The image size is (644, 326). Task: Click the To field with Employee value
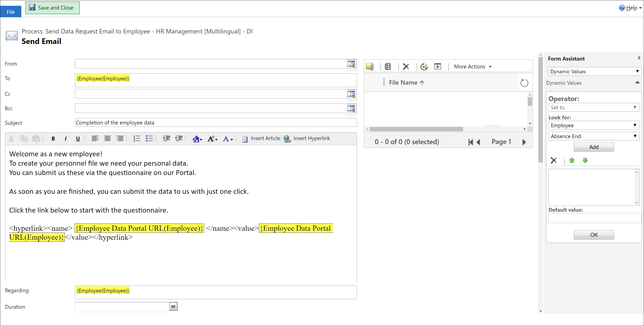coord(216,80)
